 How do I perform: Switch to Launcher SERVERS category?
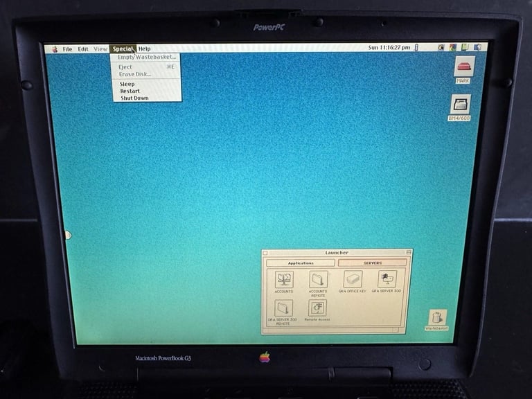[372, 263]
